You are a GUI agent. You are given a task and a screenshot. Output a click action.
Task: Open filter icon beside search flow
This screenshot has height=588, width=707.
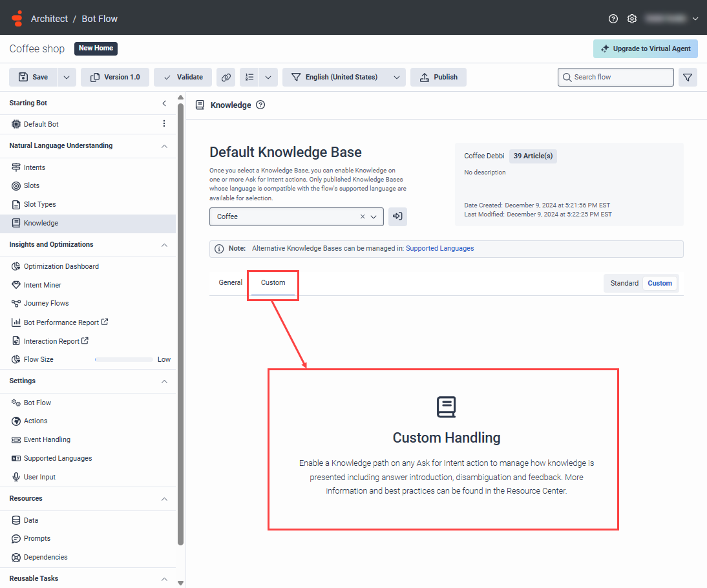(688, 77)
